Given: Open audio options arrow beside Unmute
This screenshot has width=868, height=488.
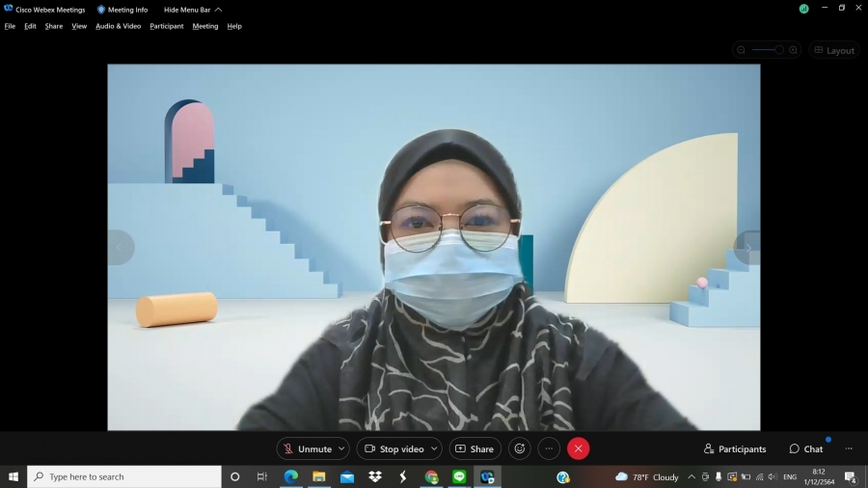Looking at the screenshot, I should pyautogui.click(x=341, y=448).
